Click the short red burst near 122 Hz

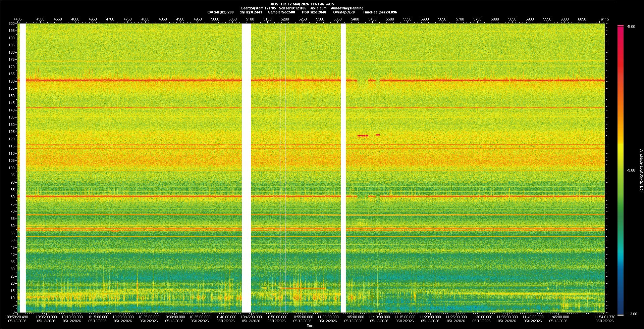point(363,136)
